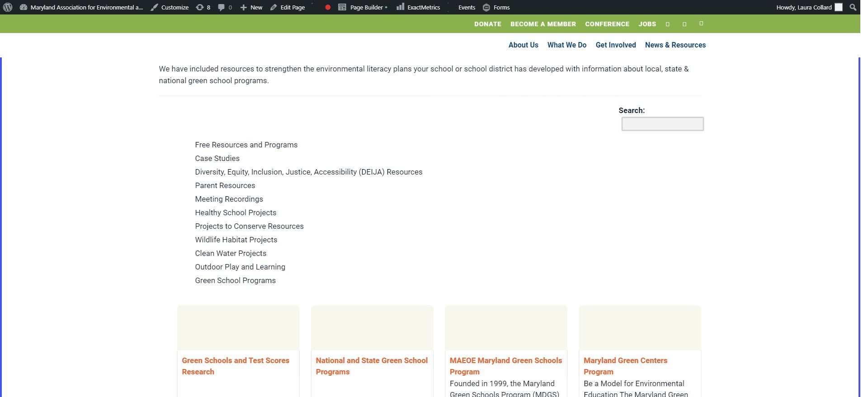Viewport: 868px width, 397px height.
Task: Filter by Wildlife Habitat Projects
Action: [x=236, y=240]
